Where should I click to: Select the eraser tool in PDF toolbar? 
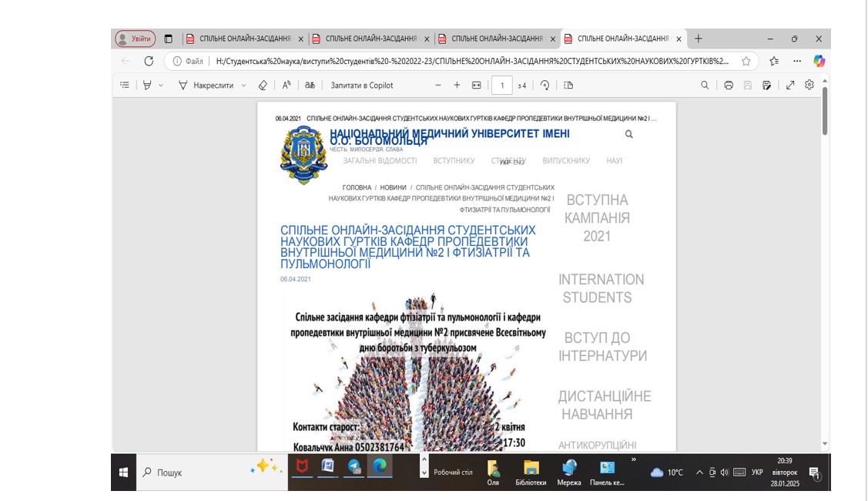click(x=263, y=86)
